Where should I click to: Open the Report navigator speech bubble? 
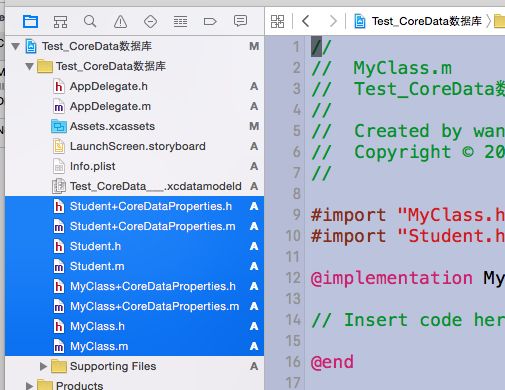[240, 21]
